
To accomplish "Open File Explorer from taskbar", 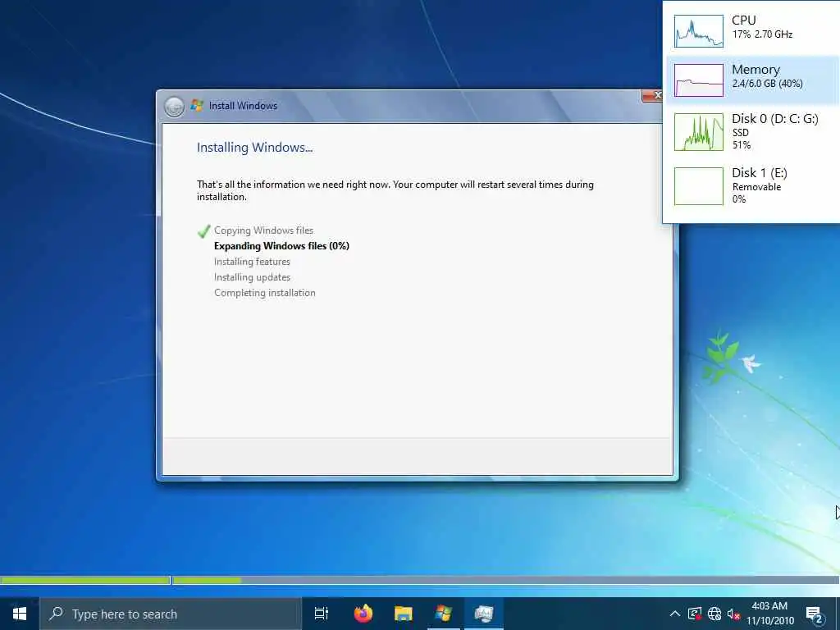I will [x=404, y=614].
